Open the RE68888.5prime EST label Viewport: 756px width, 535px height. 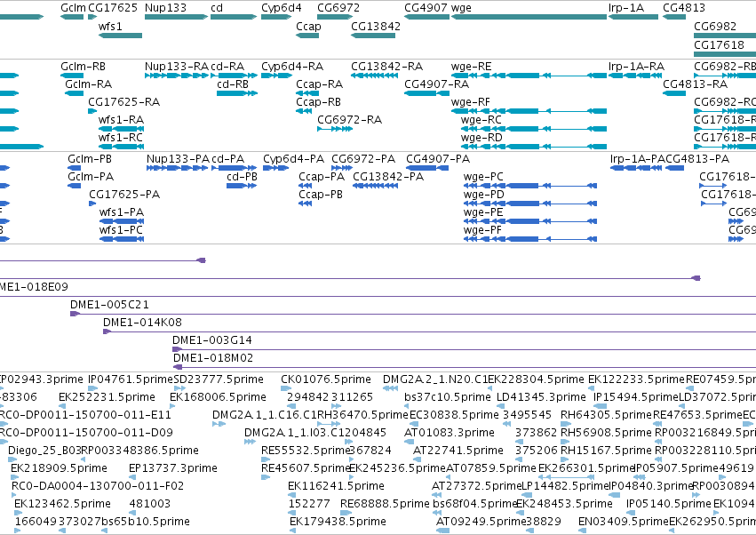[x=385, y=504]
